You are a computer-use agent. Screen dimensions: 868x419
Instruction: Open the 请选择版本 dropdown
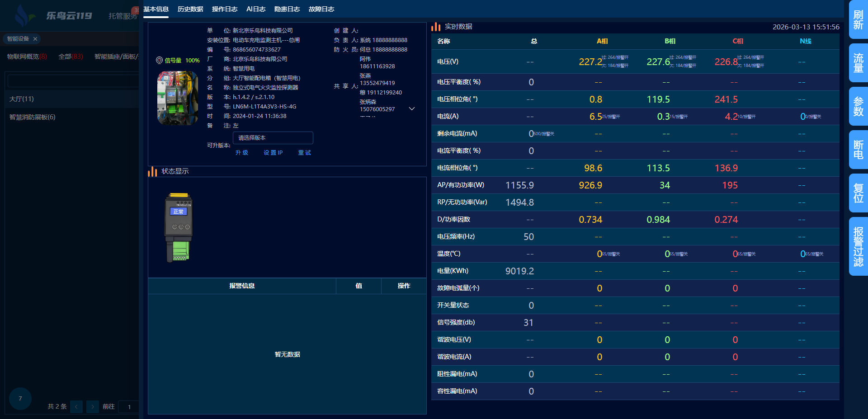pyautogui.click(x=273, y=138)
